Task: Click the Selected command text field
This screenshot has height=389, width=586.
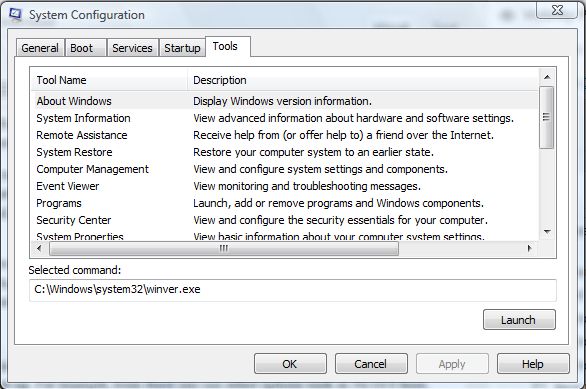Action: [x=293, y=290]
